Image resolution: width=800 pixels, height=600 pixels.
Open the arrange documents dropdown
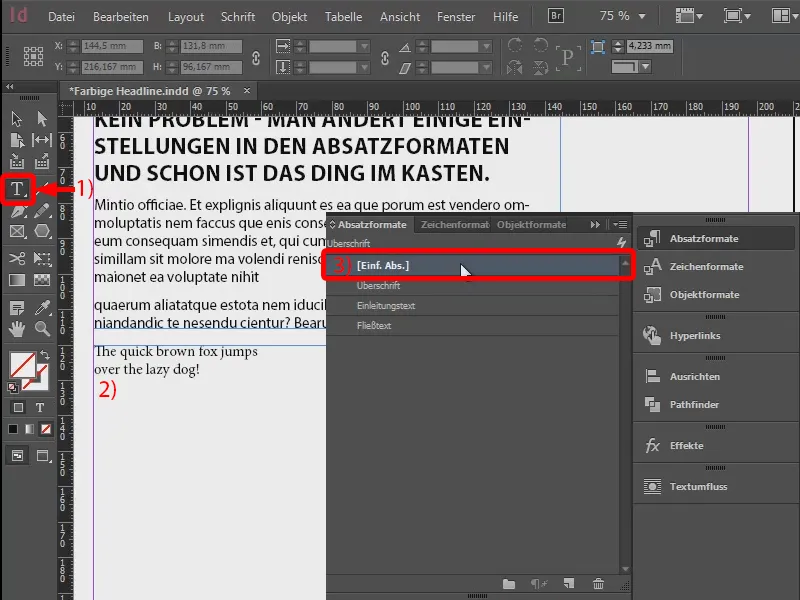785,16
